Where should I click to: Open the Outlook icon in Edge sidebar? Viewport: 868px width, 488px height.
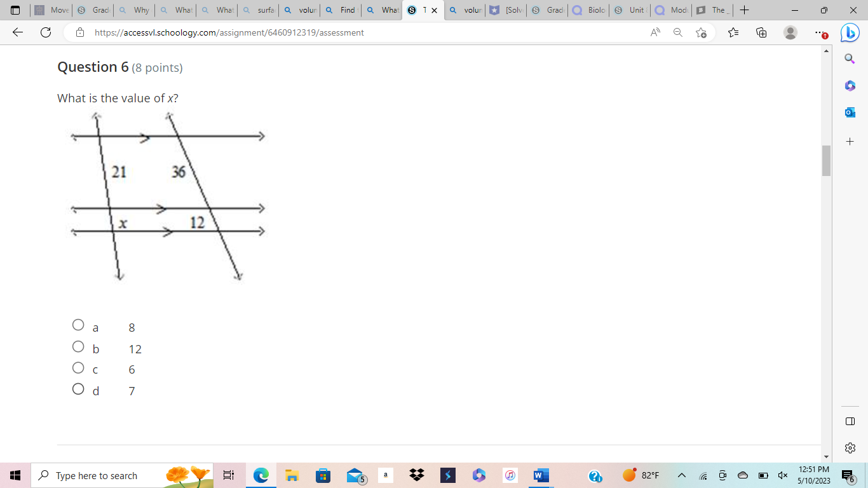pyautogui.click(x=850, y=112)
